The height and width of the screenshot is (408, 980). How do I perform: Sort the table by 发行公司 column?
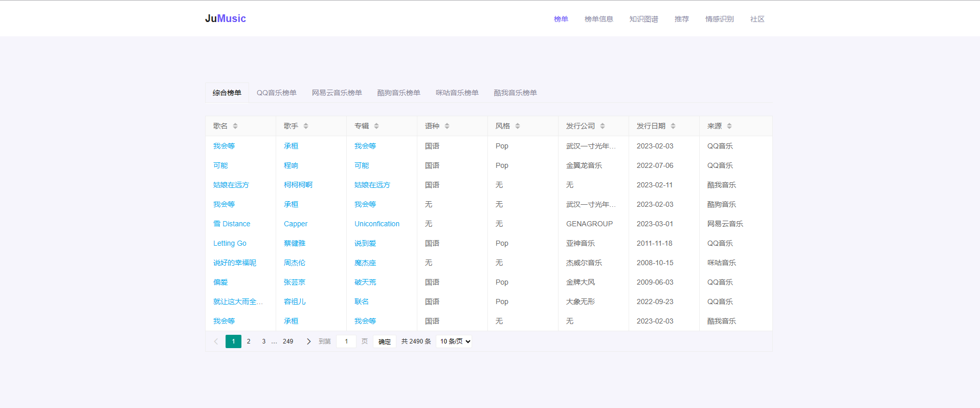[x=603, y=126]
